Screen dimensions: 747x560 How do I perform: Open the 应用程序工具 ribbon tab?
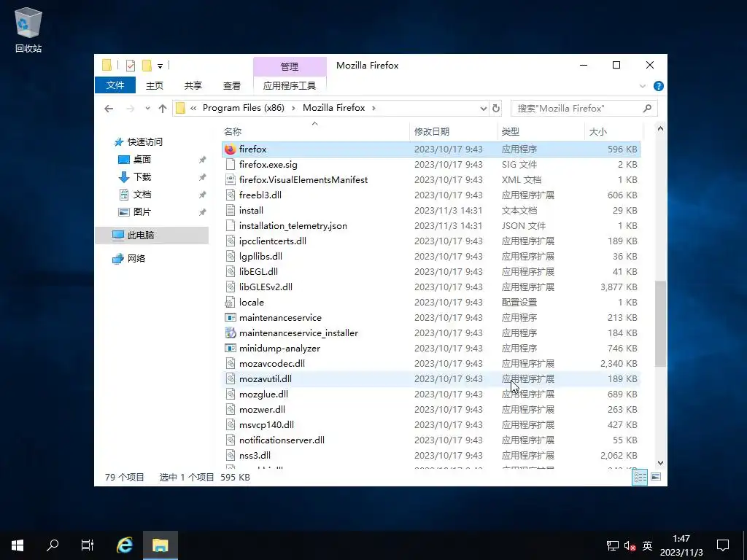(290, 86)
